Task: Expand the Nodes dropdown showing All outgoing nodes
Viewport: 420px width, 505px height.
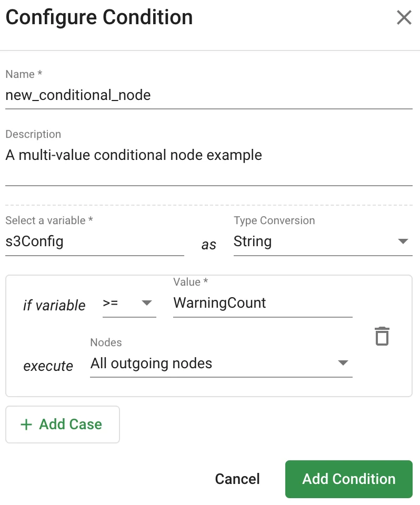Action: tap(221, 363)
